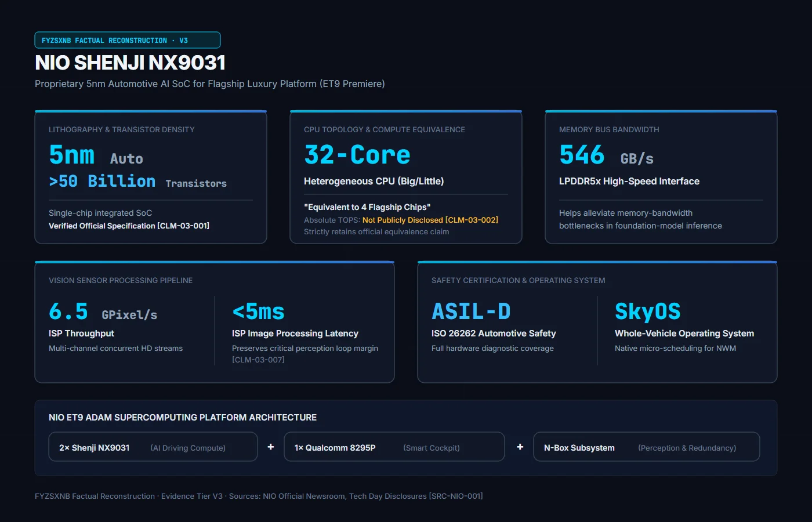Select the '546' bandwidth value
Screen dimensions: 812x522
(x=582, y=155)
